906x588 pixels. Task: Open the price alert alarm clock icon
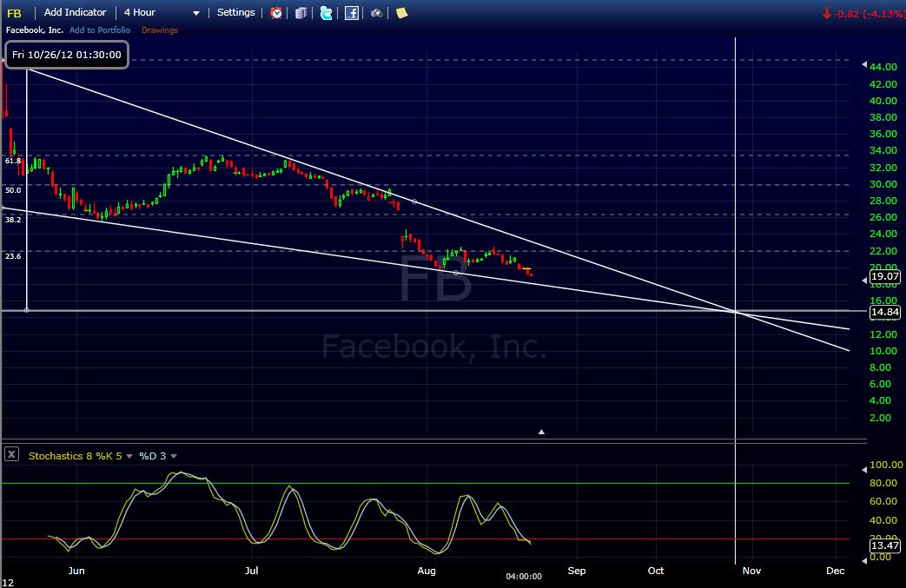click(276, 13)
